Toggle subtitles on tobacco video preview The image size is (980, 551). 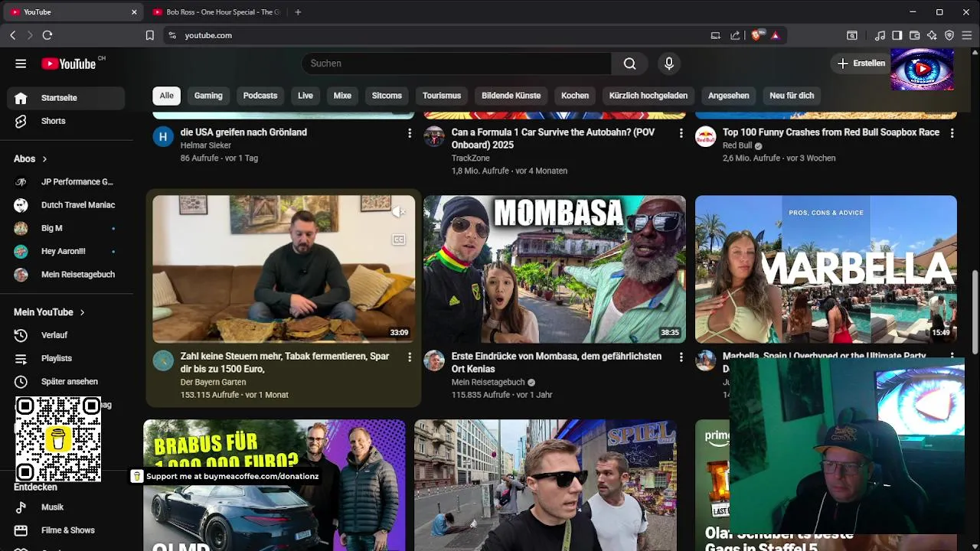coord(398,240)
